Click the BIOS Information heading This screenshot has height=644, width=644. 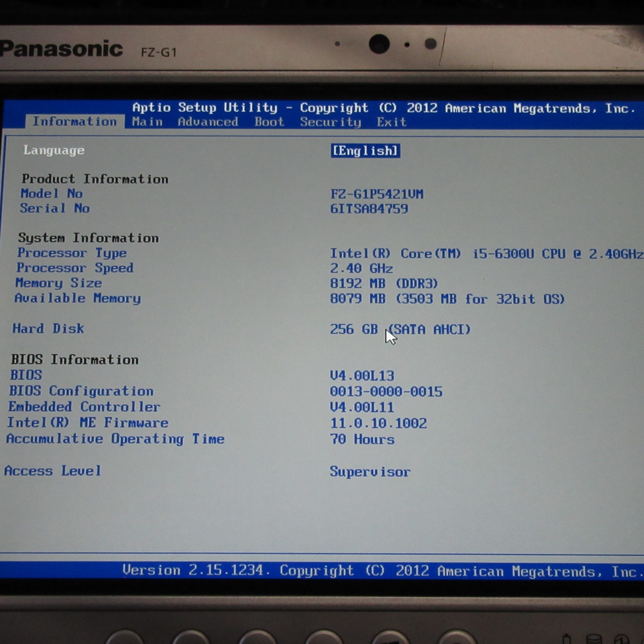75,359
